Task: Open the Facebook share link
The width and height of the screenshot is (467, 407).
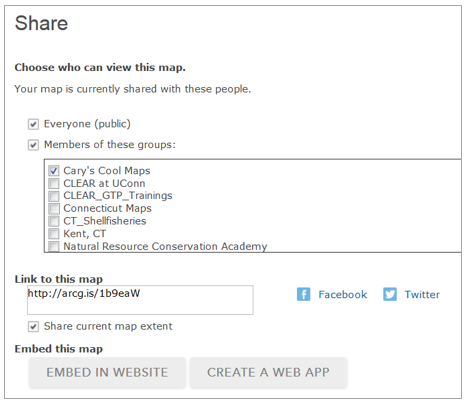Action: coord(342,295)
